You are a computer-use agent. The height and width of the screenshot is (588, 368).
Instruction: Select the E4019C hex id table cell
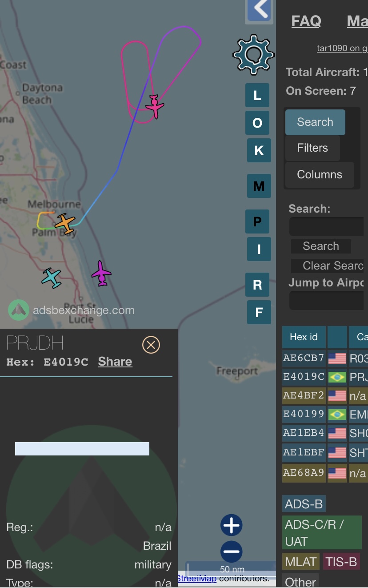pos(304,377)
